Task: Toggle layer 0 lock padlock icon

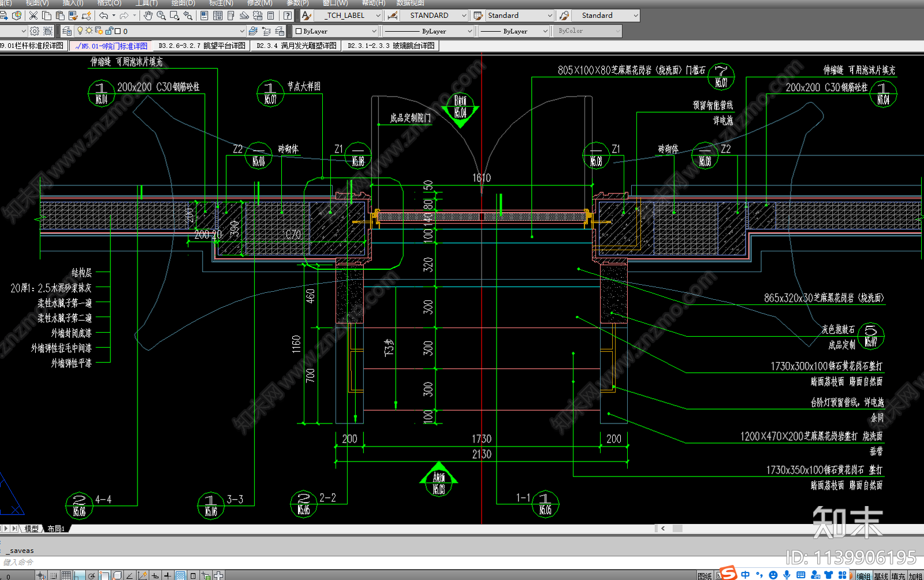Action: (x=109, y=31)
